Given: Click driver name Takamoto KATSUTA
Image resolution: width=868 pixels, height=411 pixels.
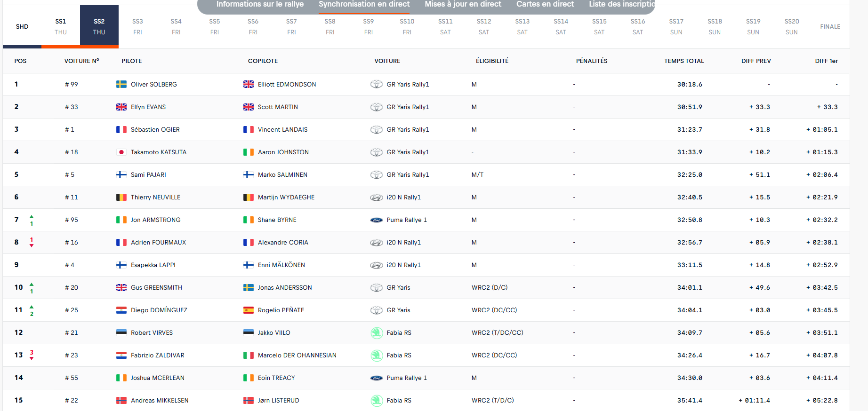Looking at the screenshot, I should (159, 152).
